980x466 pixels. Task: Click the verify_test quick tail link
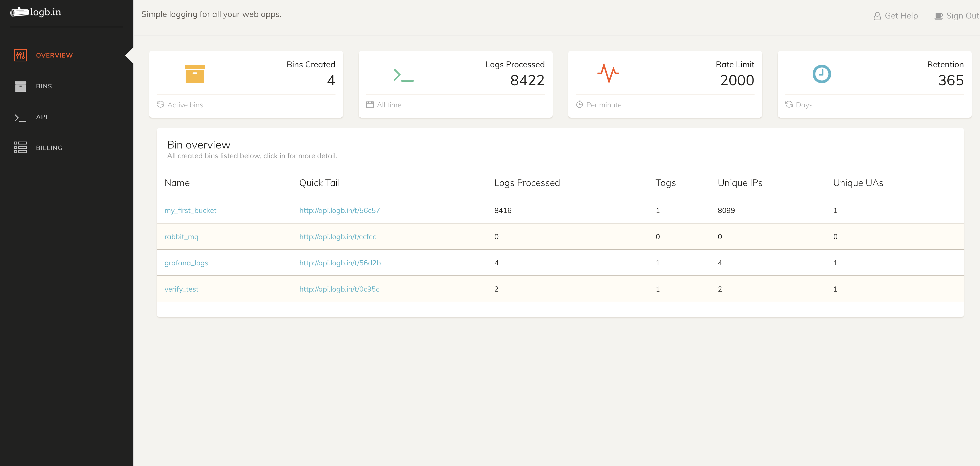point(339,289)
